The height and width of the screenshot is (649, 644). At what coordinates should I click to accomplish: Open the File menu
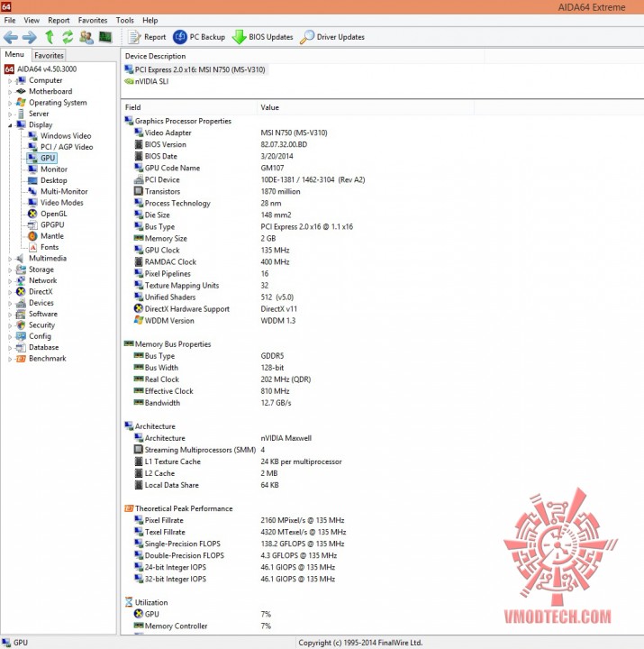click(x=10, y=20)
